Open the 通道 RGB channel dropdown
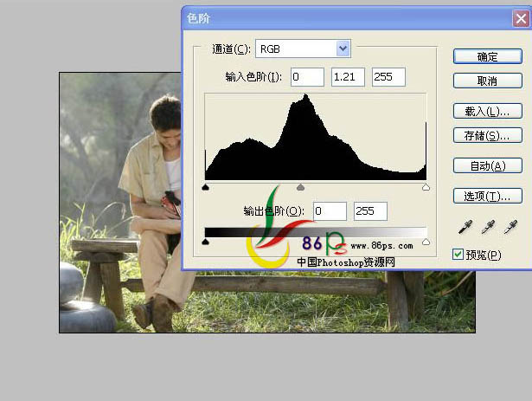The width and height of the screenshot is (532, 401). (343, 49)
